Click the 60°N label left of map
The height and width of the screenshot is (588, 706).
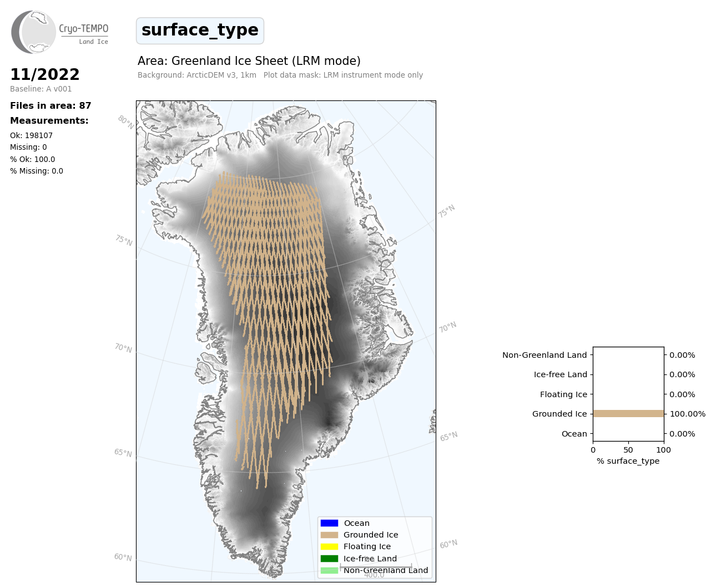click(123, 557)
